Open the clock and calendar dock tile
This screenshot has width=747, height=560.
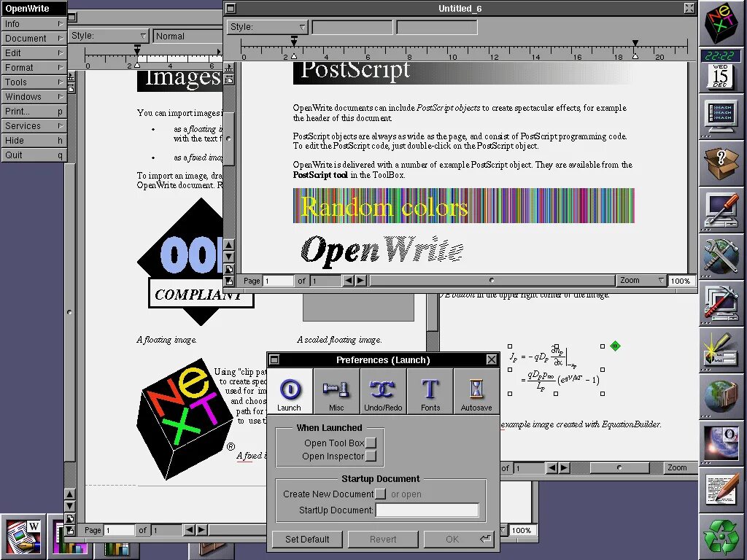[x=720, y=70]
